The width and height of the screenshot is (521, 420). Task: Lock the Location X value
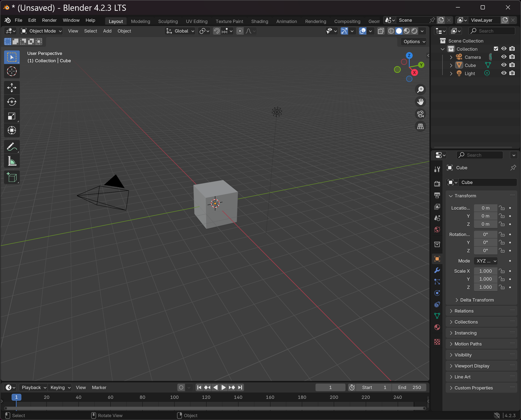(502, 208)
